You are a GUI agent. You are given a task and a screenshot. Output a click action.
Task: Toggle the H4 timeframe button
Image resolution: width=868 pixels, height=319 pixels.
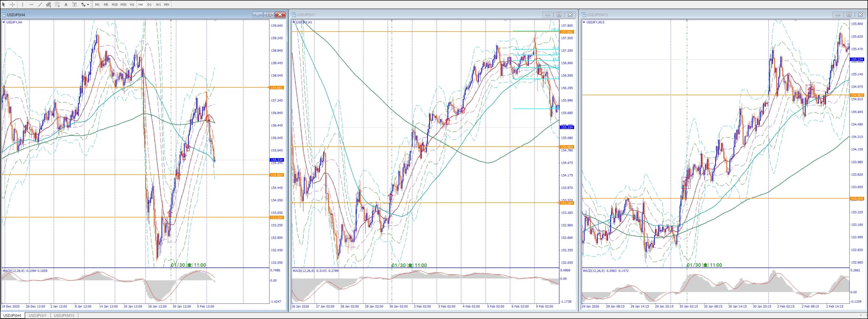[140, 4]
